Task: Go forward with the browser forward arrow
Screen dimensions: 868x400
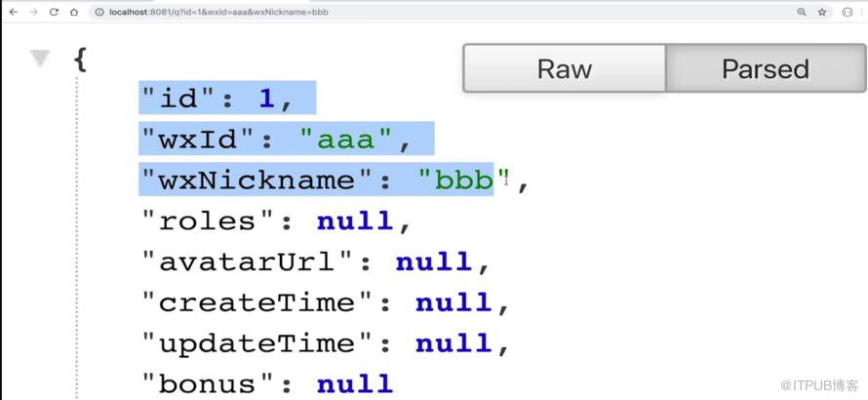Action: [33, 12]
